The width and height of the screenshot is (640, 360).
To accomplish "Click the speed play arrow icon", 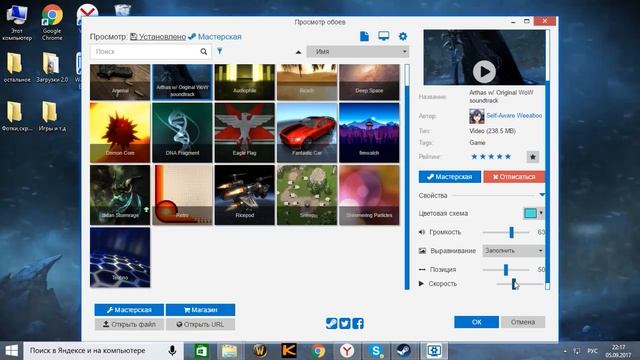I will [421, 283].
